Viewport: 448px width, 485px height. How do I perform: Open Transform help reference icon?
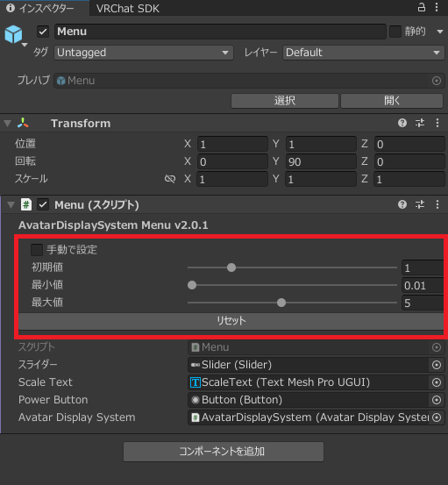point(402,123)
